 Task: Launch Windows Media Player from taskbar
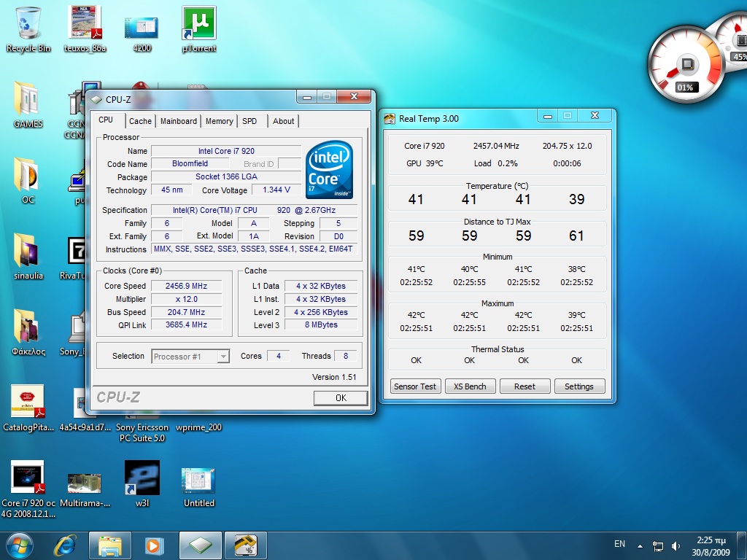point(153,545)
